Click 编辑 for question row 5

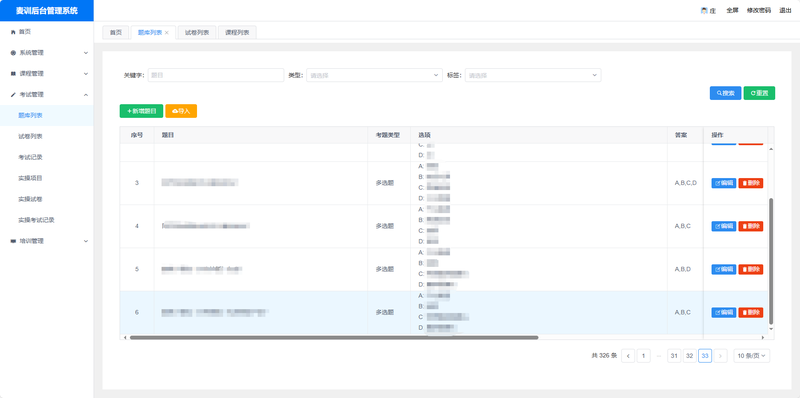tap(723, 269)
